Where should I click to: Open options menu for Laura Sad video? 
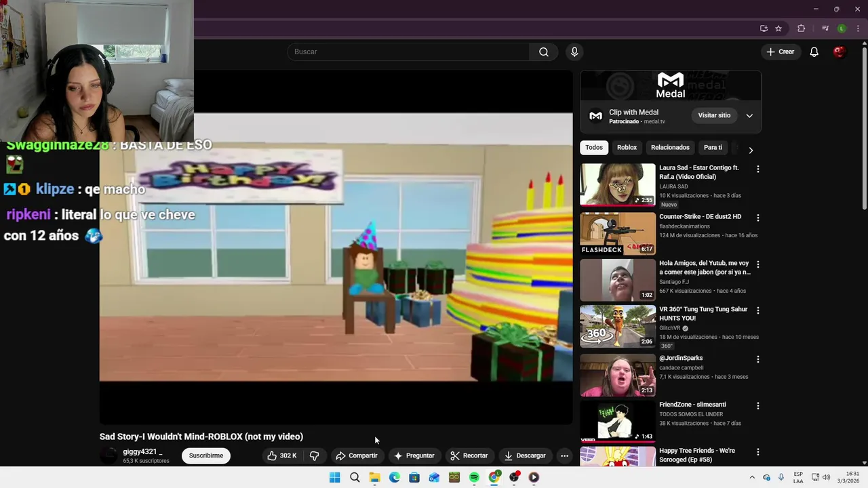[x=757, y=169]
